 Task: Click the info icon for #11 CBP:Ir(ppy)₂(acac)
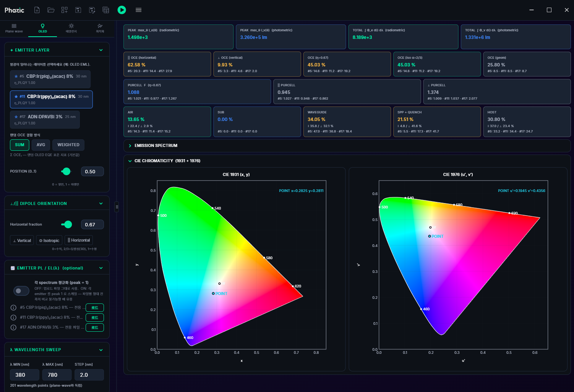tap(13, 318)
